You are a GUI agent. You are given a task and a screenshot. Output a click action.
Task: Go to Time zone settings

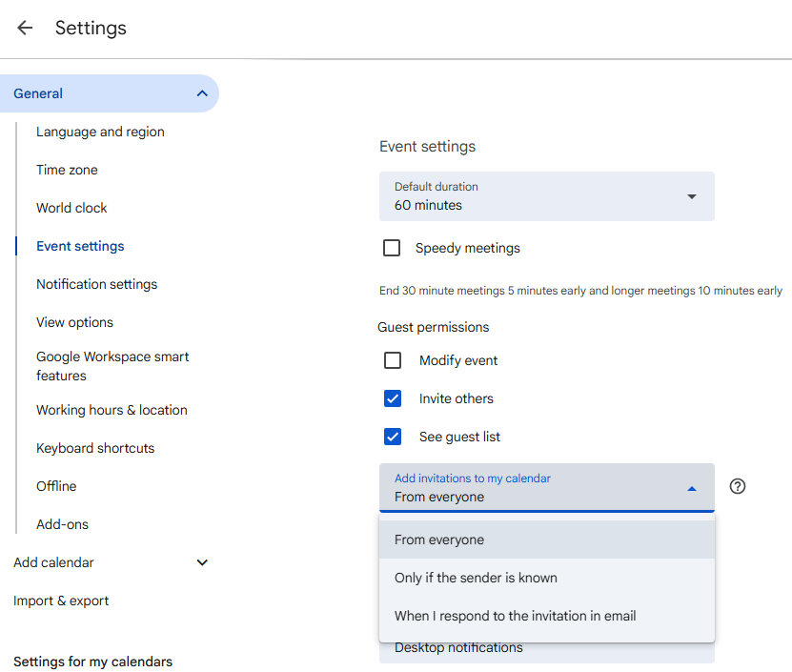pyautogui.click(x=67, y=170)
